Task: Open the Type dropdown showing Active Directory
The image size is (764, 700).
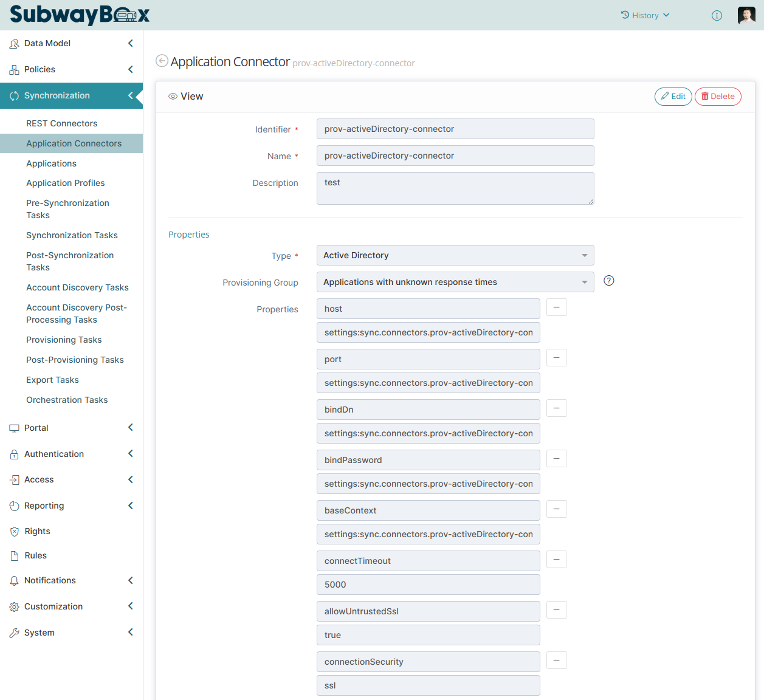Action: pyautogui.click(x=455, y=255)
